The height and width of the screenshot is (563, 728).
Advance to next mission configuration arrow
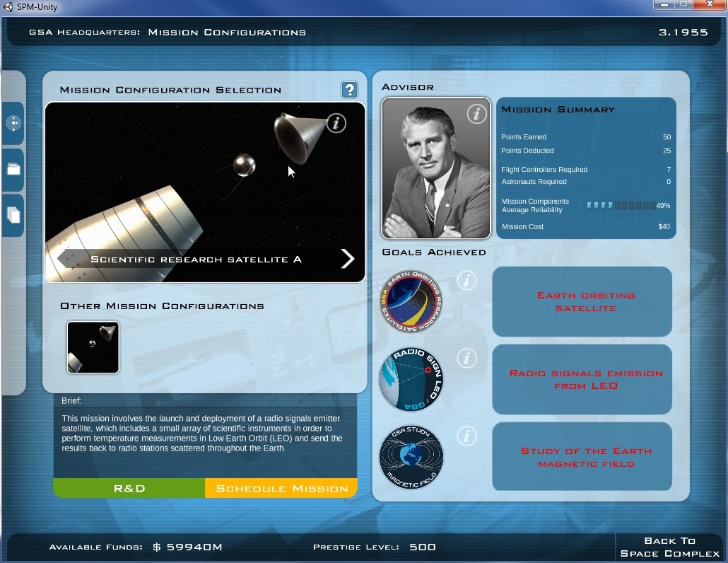(x=347, y=259)
